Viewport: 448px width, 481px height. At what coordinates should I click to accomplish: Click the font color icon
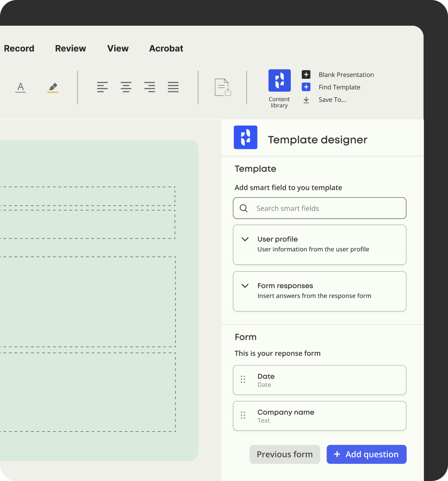click(20, 87)
